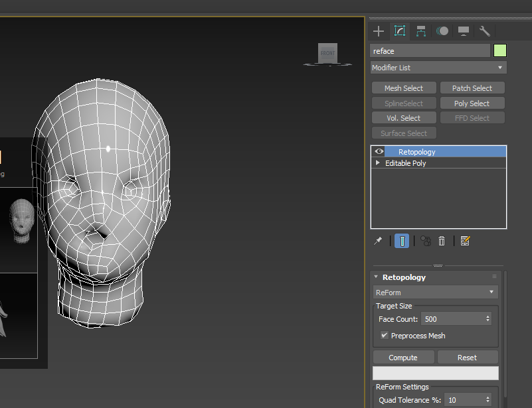This screenshot has width=532, height=408.
Task: Open the Display panel tab
Action: tap(464, 31)
